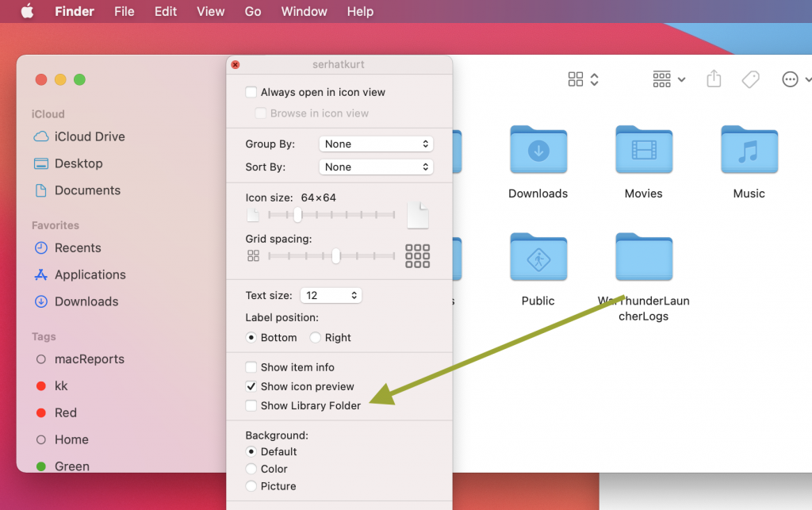Select Bottom label position

(251, 338)
